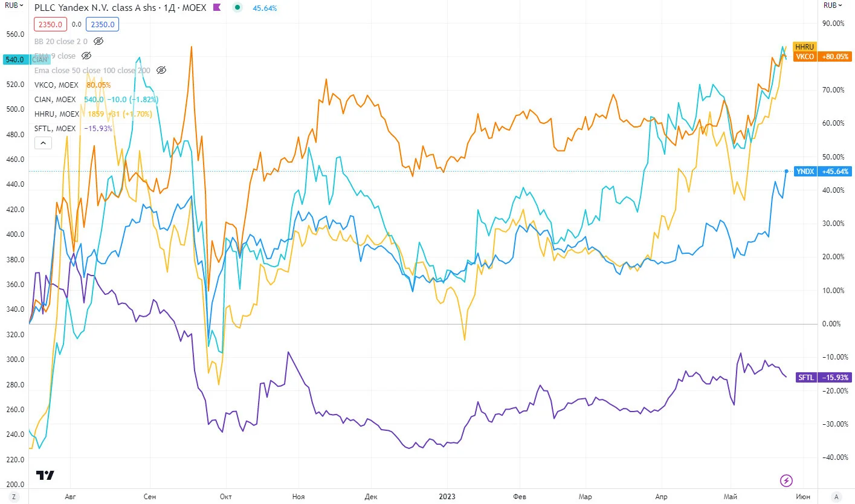Image resolution: width=855 pixels, height=504 pixels.
Task: Open the RUB currency dropdown at left axis
Action: tap(15, 5)
